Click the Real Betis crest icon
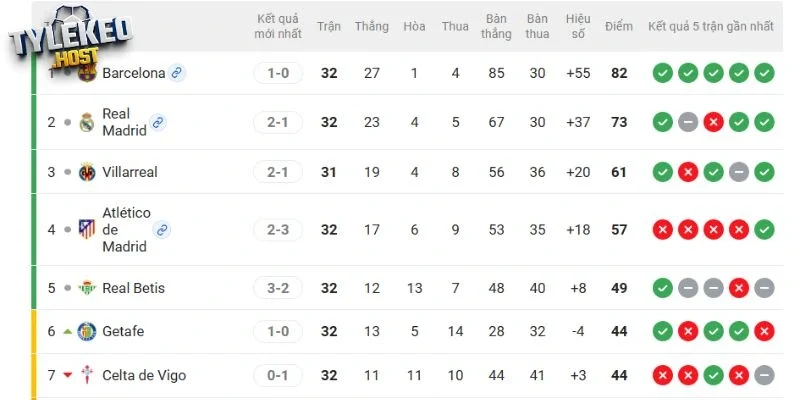The height and width of the screenshot is (400, 800). click(x=87, y=288)
